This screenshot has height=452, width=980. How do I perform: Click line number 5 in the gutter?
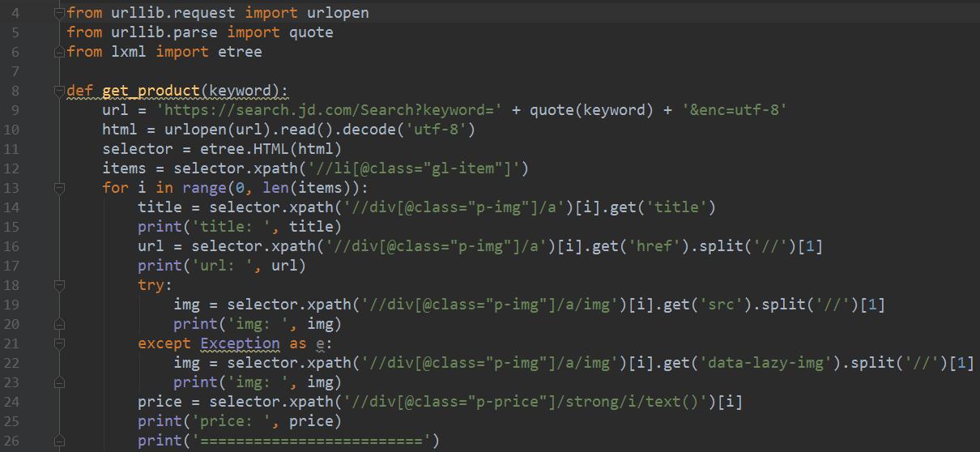click(16, 32)
